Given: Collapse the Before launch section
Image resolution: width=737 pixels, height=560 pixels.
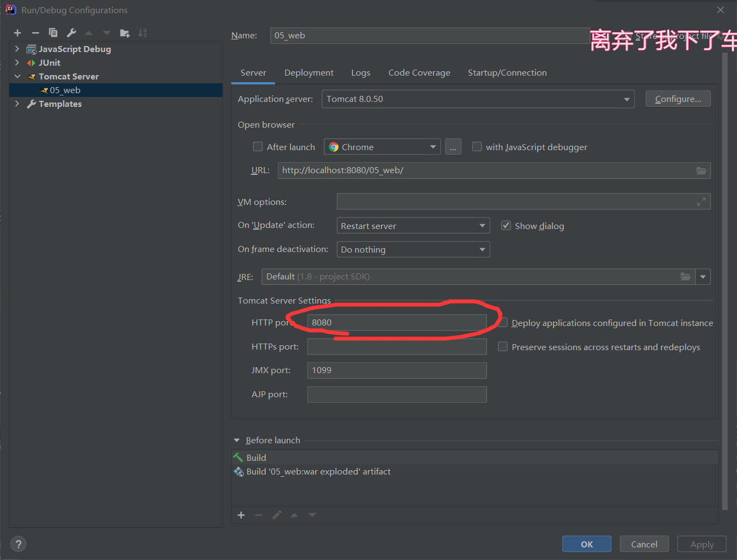Looking at the screenshot, I should click(x=237, y=441).
